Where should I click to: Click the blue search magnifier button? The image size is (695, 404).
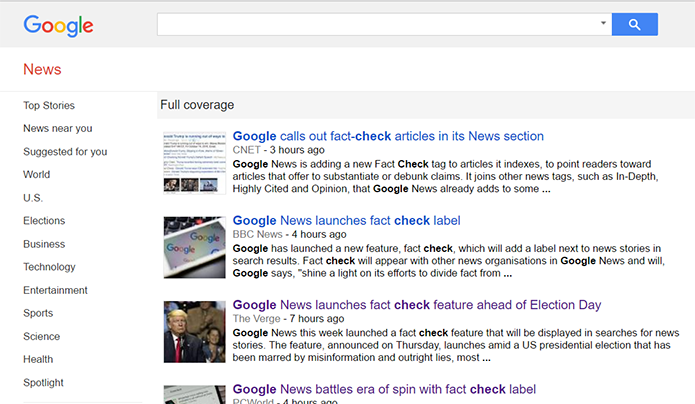point(634,24)
